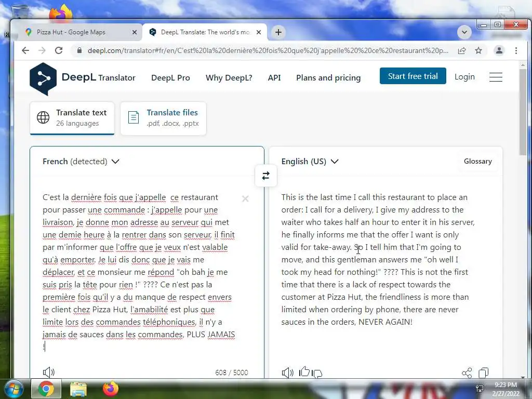
Task: Bookmark this page with the star icon
Action: point(478,50)
